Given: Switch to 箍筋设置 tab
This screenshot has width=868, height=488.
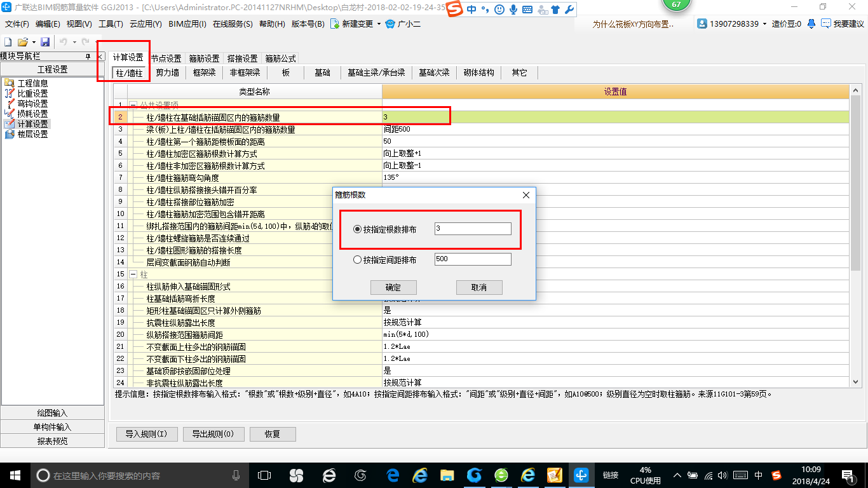Looking at the screenshot, I should [204, 58].
